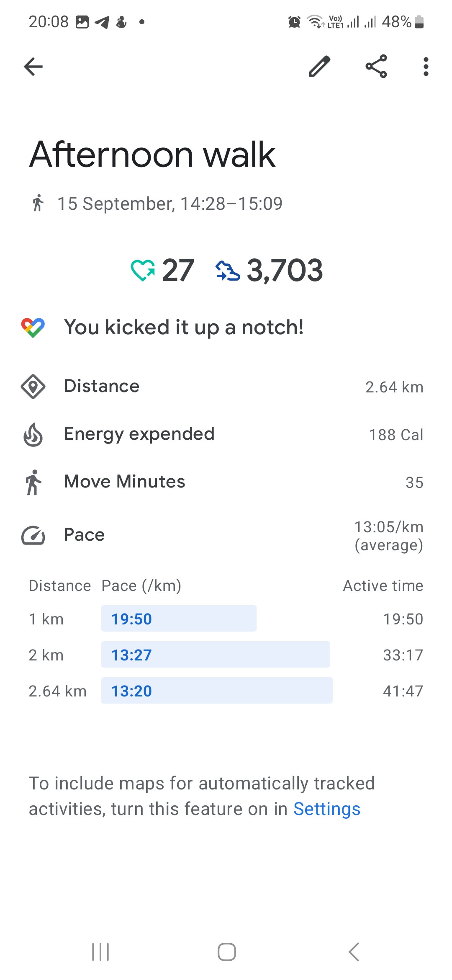The width and height of the screenshot is (452, 980).
Task: Open the three-dot overflow menu
Action: (x=426, y=67)
